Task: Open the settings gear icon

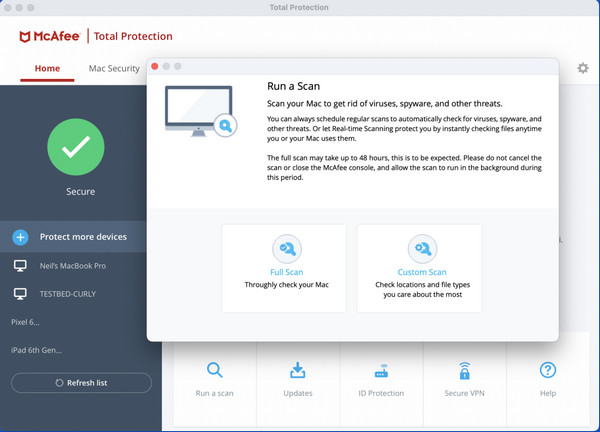Action: (583, 68)
